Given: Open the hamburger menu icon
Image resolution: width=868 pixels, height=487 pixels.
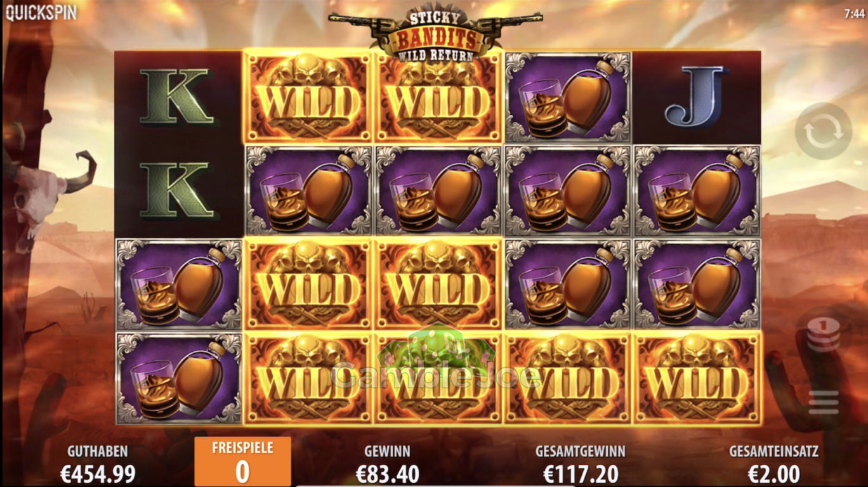Looking at the screenshot, I should [823, 403].
